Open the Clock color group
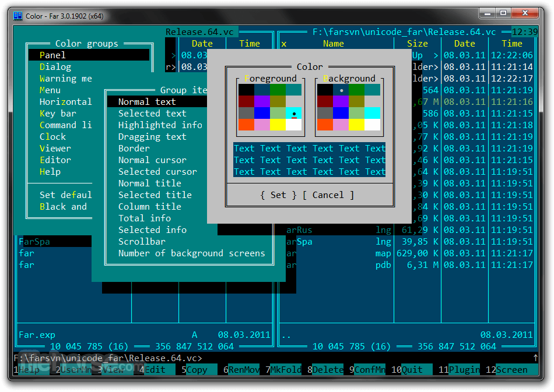Viewport: 554px width, 392px height. tap(52, 136)
